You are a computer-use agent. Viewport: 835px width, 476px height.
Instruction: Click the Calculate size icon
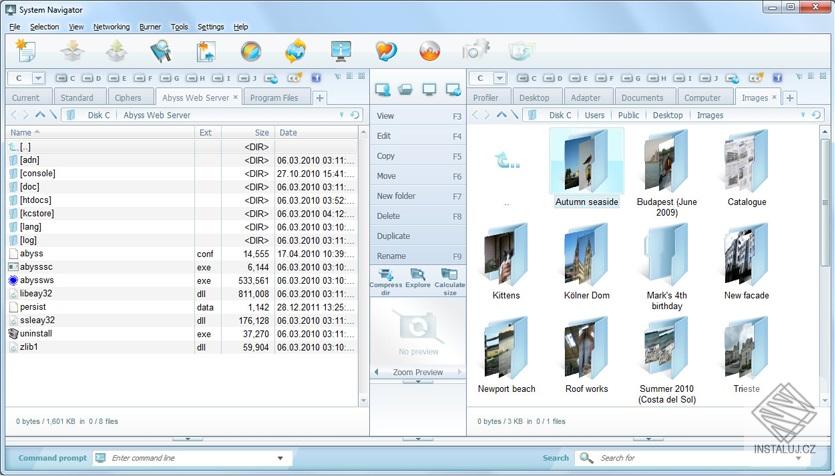click(450, 276)
